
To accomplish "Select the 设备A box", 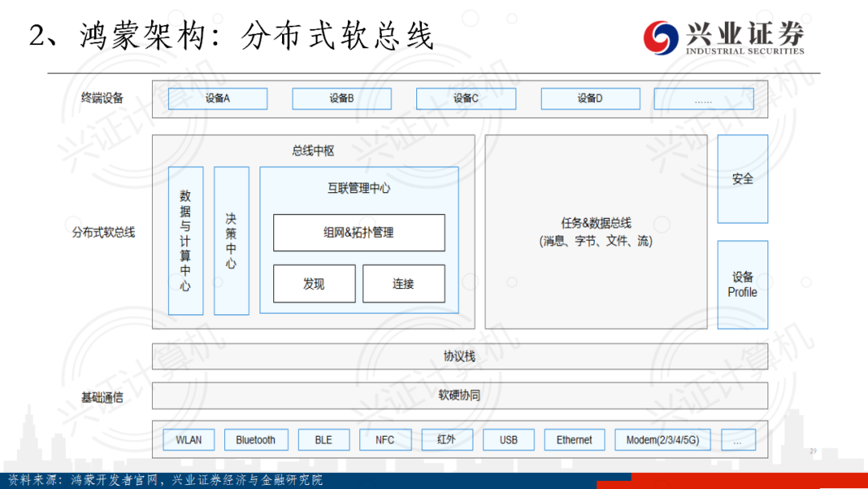I will (x=217, y=99).
